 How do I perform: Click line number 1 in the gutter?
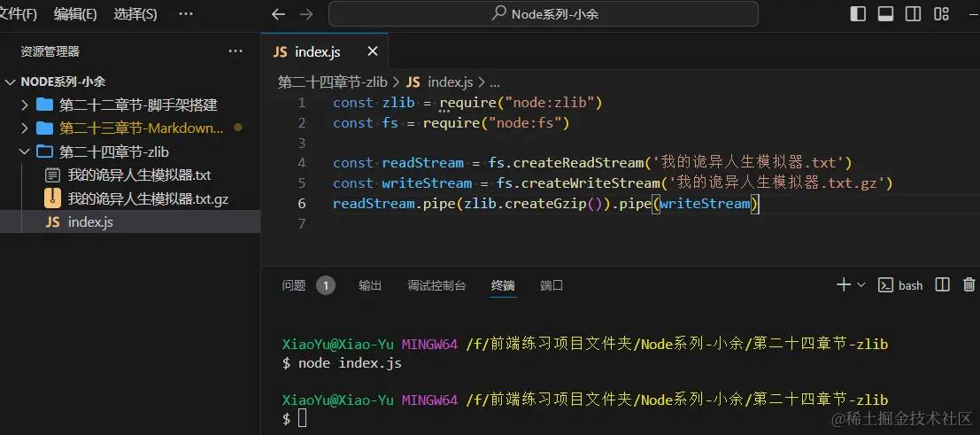pyautogui.click(x=302, y=103)
